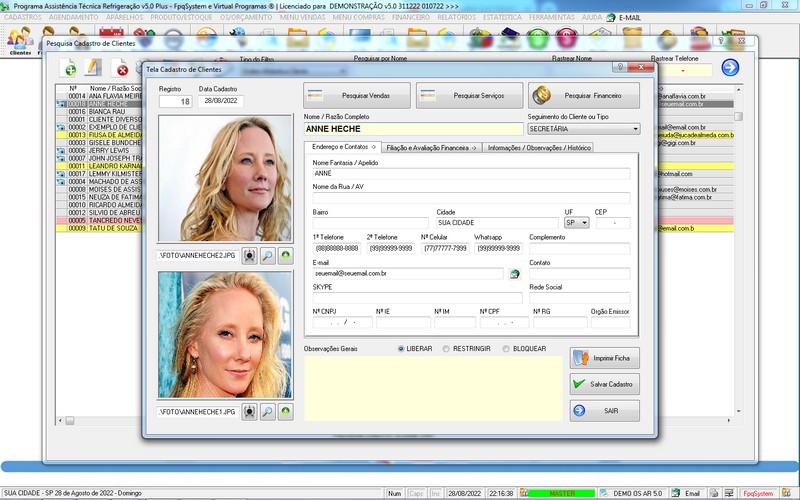Screen dimensions: 800x500
Task: Click the row icon beside 00017 LEMMY KILMISTER
Action: coord(61,174)
